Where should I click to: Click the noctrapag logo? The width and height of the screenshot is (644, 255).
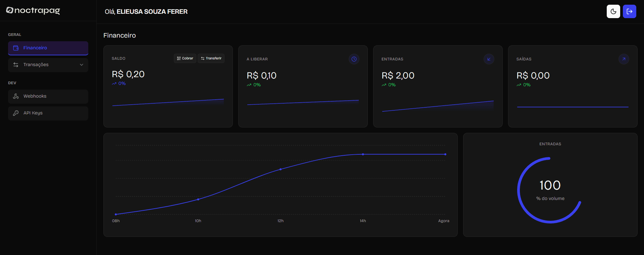point(33,11)
